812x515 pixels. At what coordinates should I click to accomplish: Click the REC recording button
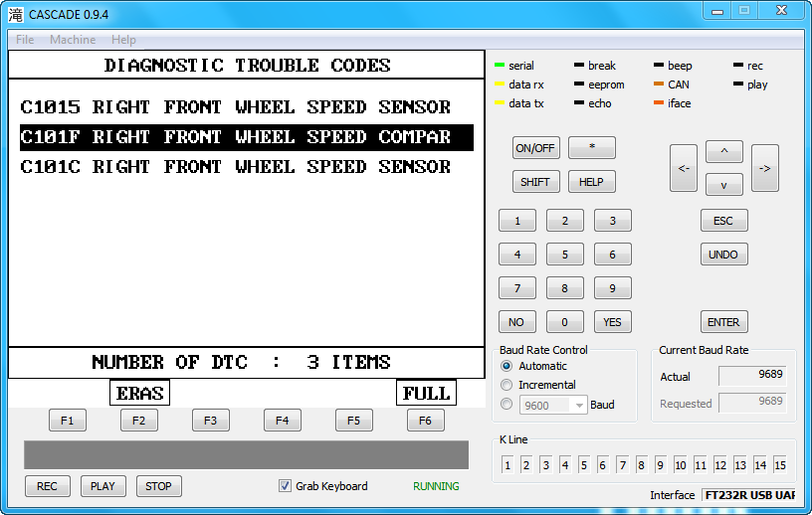(47, 486)
